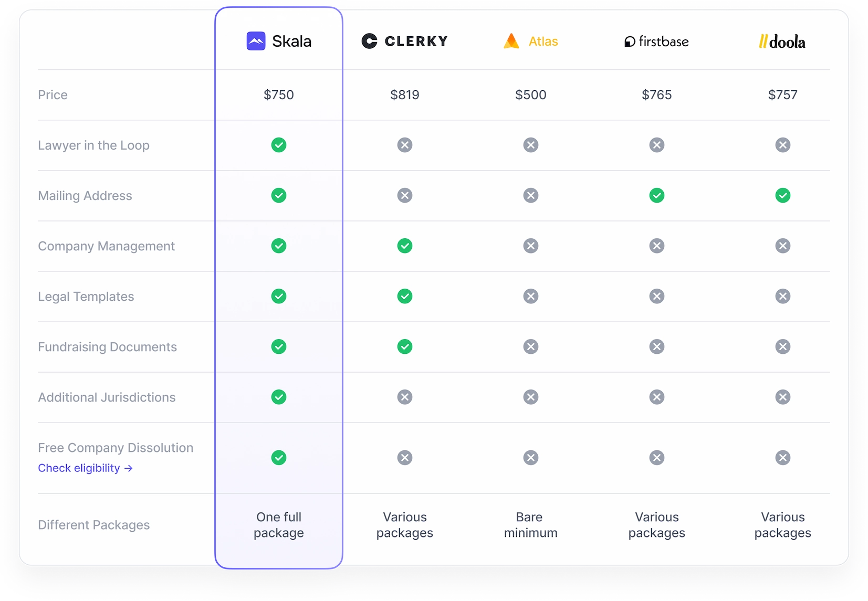Select the $750 Skala price

point(279,95)
